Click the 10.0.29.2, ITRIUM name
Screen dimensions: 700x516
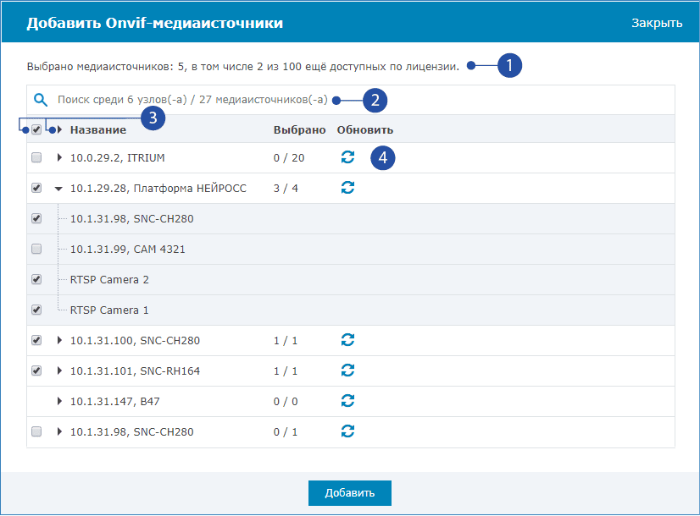117,158
